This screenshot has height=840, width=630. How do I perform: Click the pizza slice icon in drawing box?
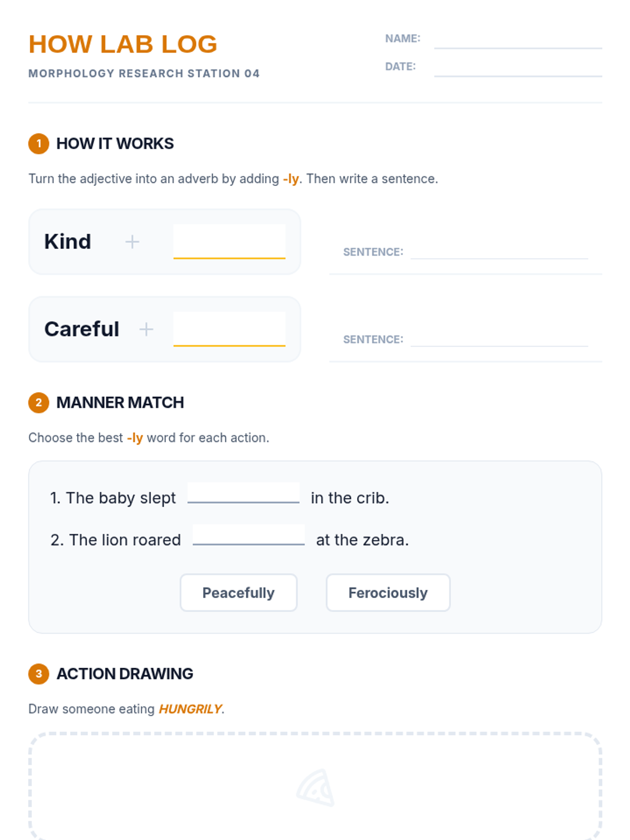[x=316, y=787]
